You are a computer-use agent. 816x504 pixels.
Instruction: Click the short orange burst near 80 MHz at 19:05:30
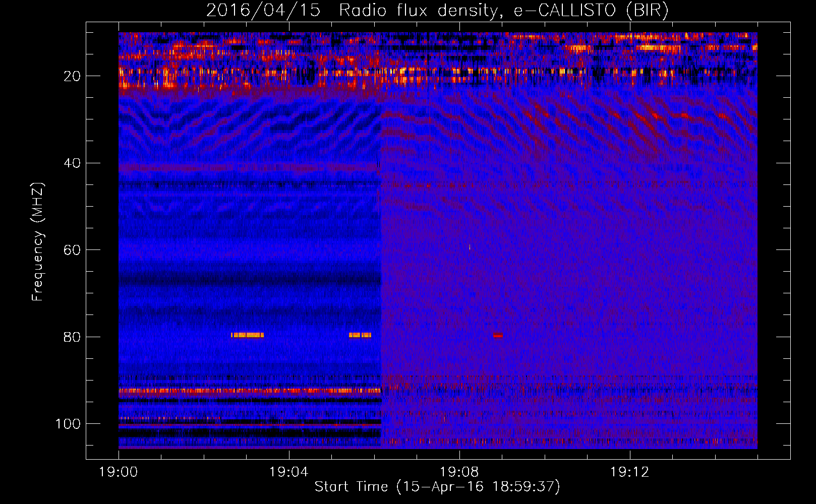tap(360, 335)
